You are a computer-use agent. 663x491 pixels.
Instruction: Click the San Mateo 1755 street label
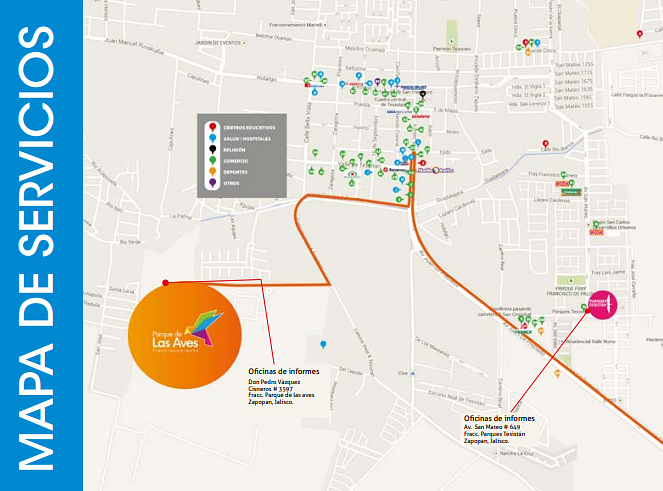point(574,72)
